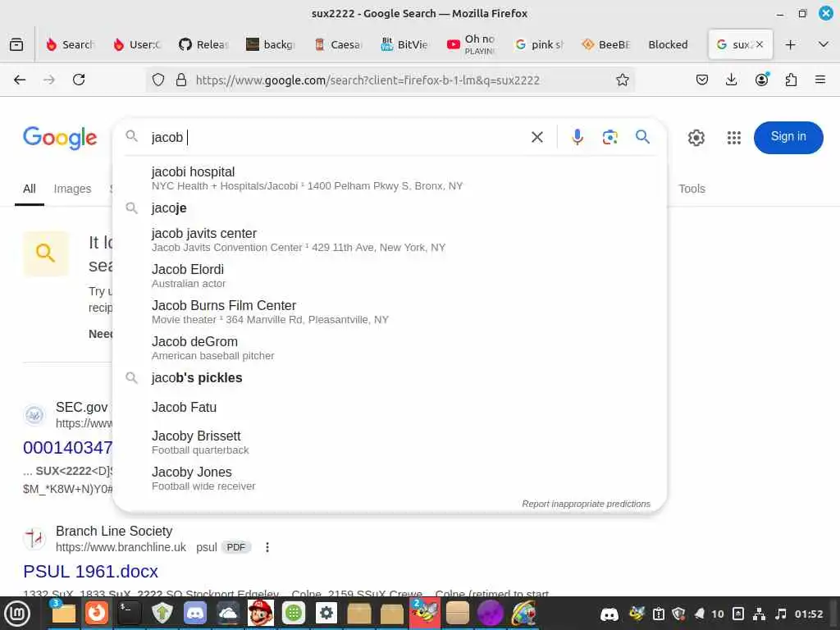Image resolution: width=840 pixels, height=630 pixels.
Task: Choose the jacoje suggestion
Action: pos(390,208)
